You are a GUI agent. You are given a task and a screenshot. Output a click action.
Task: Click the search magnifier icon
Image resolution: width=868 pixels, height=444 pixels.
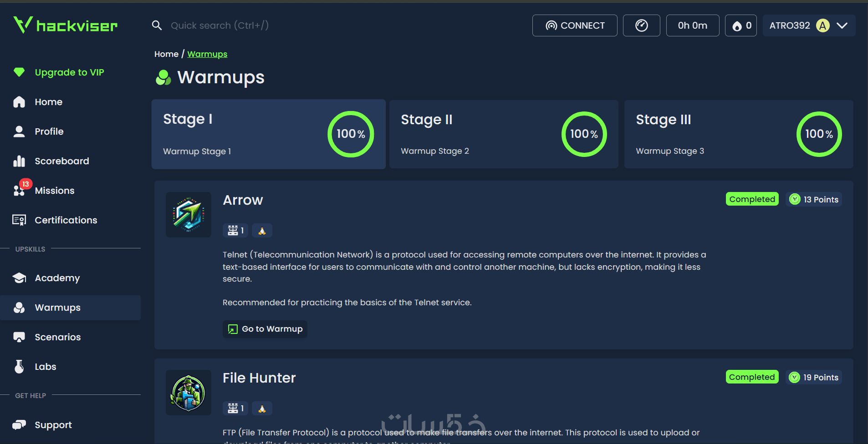pos(157,25)
